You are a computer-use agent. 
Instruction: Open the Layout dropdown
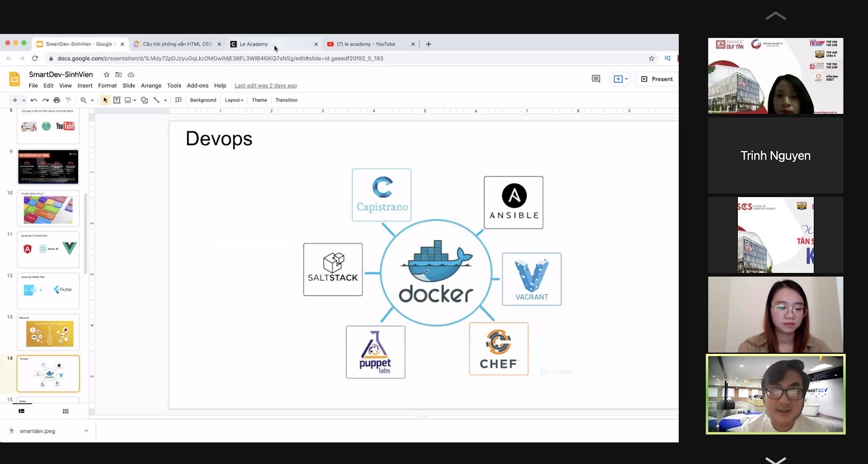pyautogui.click(x=234, y=100)
